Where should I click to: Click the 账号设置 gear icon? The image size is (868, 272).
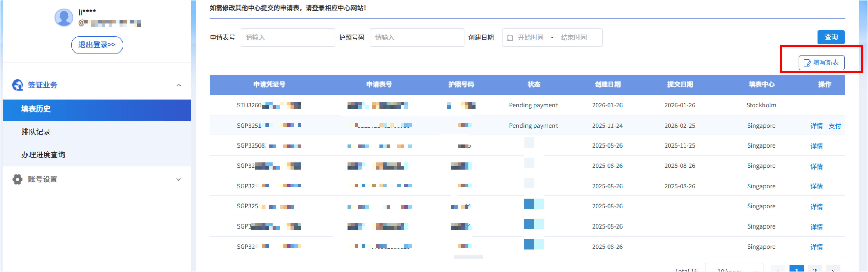pyautogui.click(x=18, y=179)
